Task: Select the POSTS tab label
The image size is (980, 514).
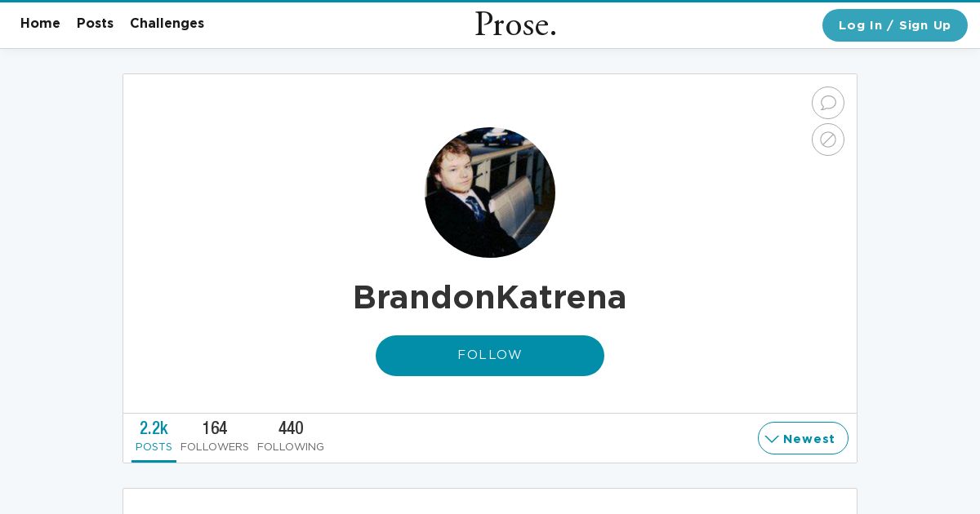Action: (x=154, y=447)
